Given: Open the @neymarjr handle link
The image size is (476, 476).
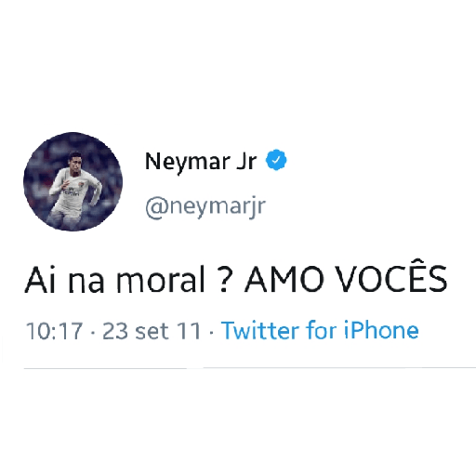Looking at the screenshot, I should pyautogui.click(x=205, y=206).
